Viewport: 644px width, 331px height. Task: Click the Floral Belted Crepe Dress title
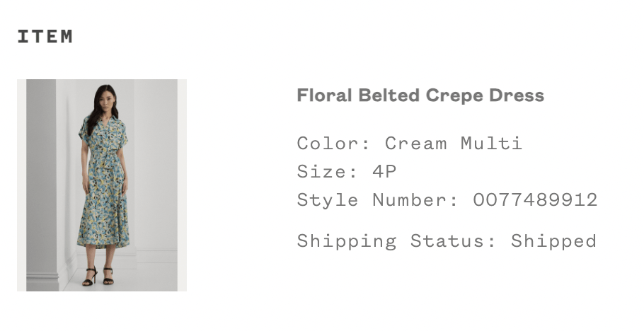[x=420, y=95]
